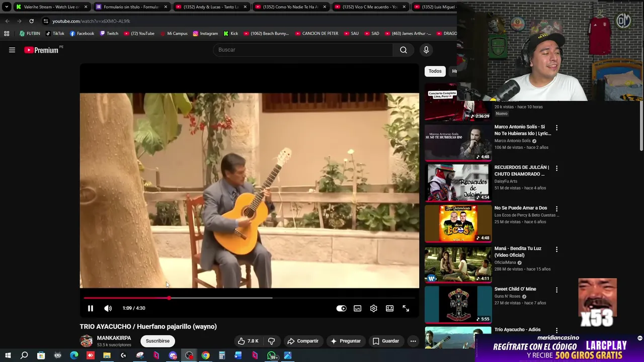Image resolution: width=644 pixels, height=362 pixels.
Task: Open File Explorer from taskbar
Action: [x=107, y=355]
